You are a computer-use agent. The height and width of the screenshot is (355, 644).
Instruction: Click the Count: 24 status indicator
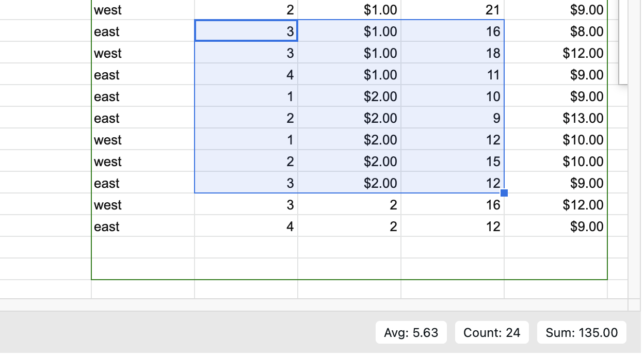click(x=491, y=333)
